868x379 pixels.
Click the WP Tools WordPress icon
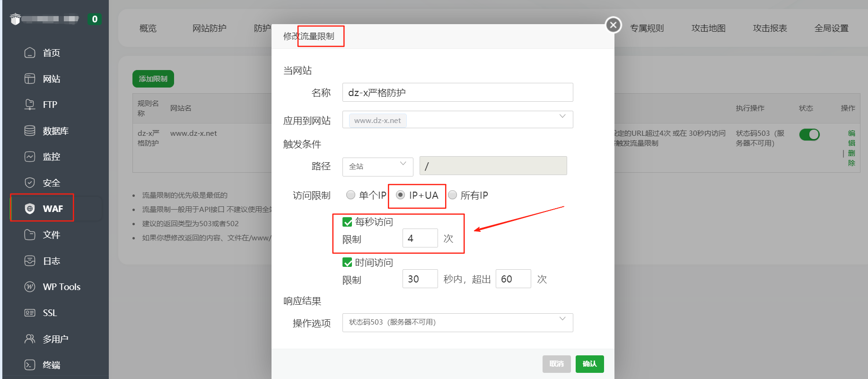click(x=30, y=287)
